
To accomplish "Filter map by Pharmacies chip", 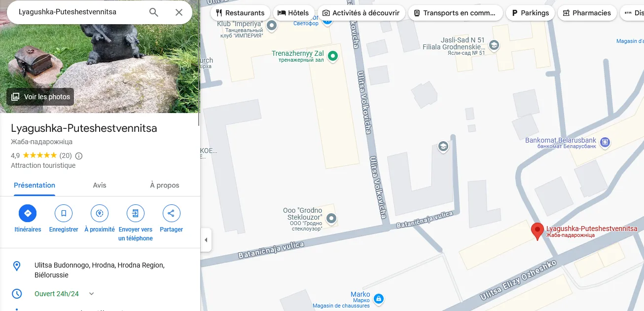I will coord(587,13).
